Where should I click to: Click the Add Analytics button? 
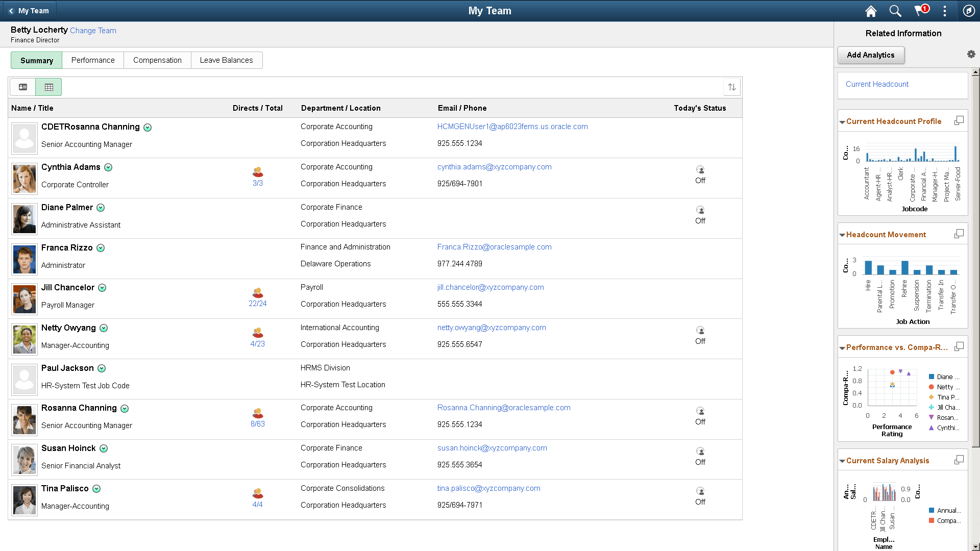pyautogui.click(x=871, y=55)
